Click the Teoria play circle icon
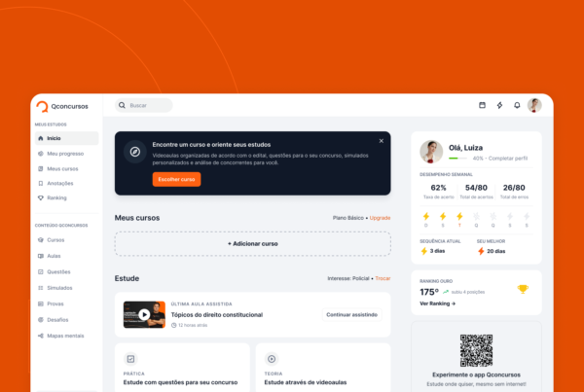This screenshot has height=392, width=584. tap(272, 359)
